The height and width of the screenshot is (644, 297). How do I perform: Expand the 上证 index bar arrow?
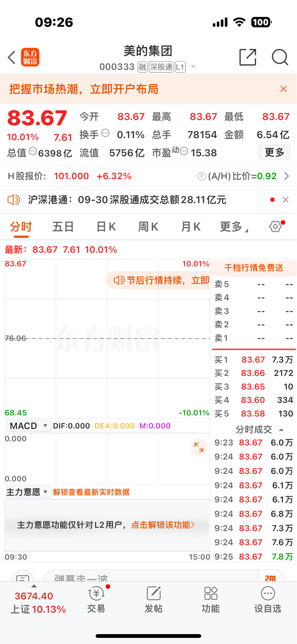(x=34, y=586)
